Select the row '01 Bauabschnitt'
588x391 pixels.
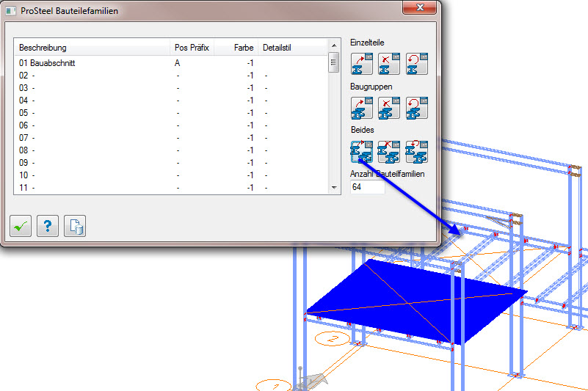[170, 63]
